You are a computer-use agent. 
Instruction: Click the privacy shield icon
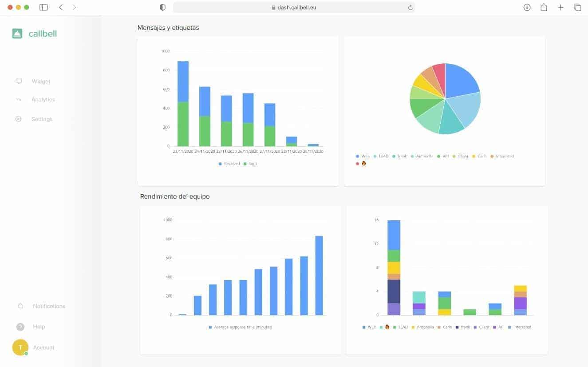pos(162,8)
